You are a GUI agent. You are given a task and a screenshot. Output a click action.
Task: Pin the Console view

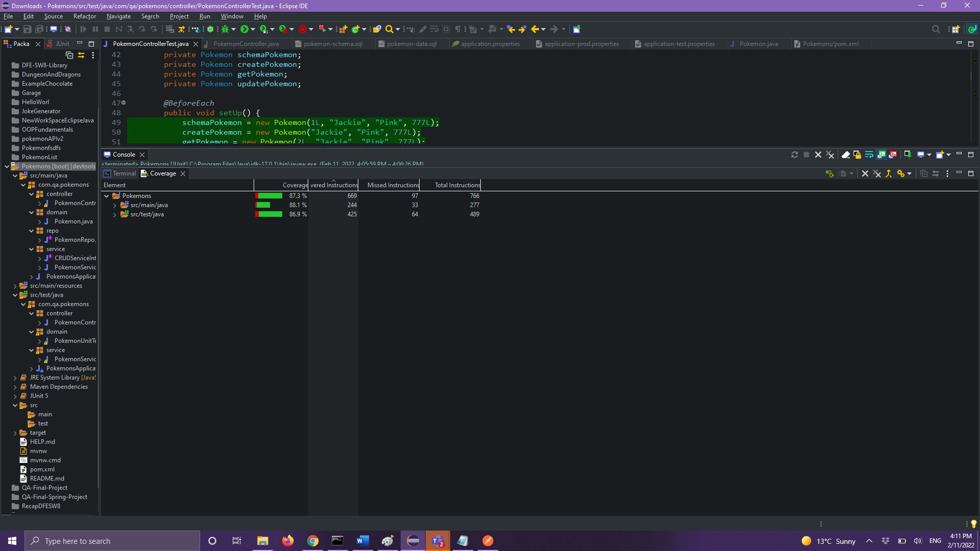pos(908,155)
